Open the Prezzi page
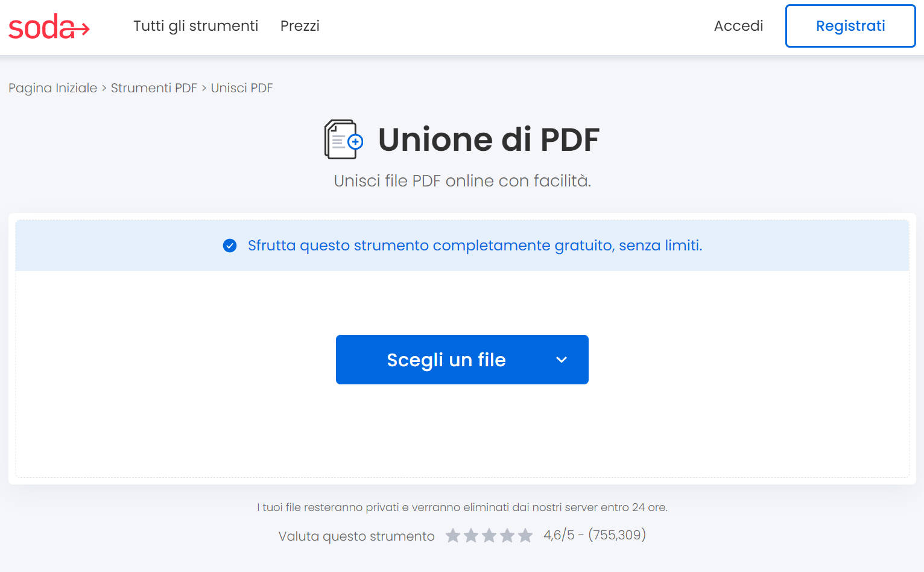This screenshot has width=924, height=572. tap(300, 26)
